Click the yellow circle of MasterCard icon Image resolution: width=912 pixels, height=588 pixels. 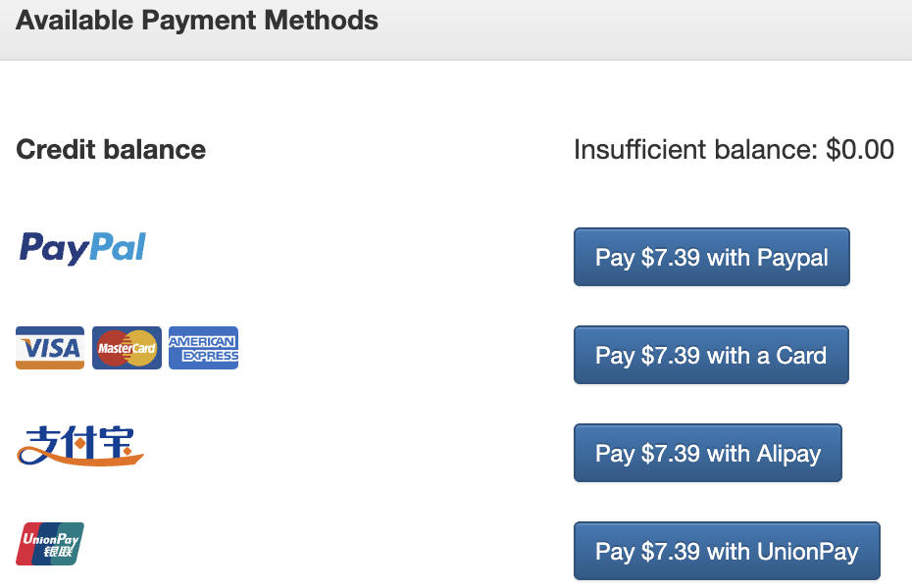pos(141,348)
